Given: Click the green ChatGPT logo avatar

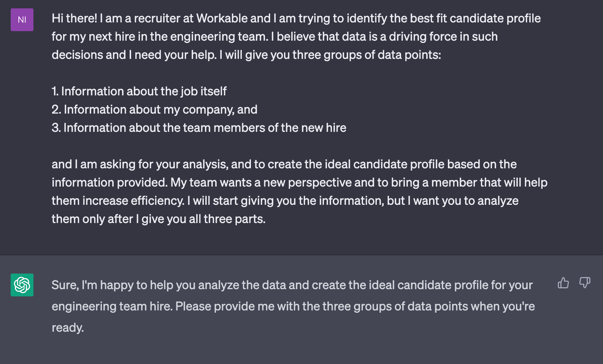Looking at the screenshot, I should point(22,285).
